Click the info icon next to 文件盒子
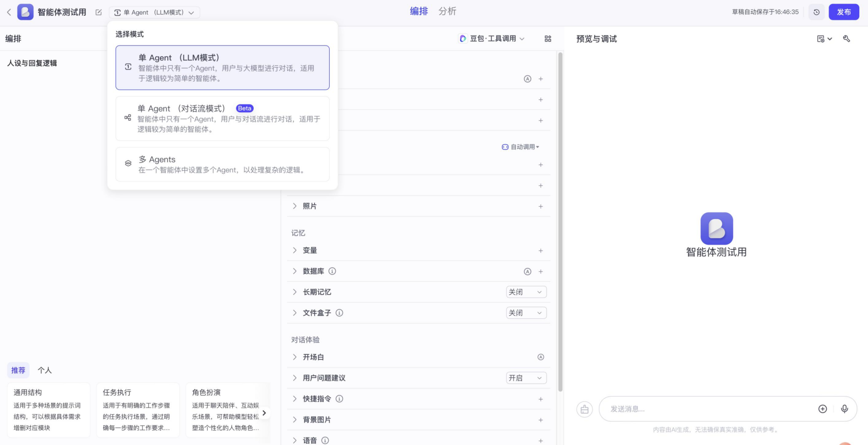This screenshot has height=445, width=868. click(339, 313)
